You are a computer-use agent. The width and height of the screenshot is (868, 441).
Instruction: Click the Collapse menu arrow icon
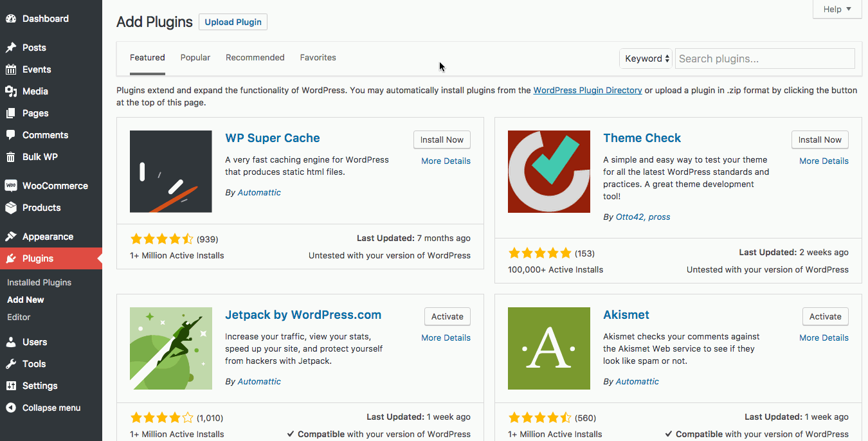(11, 408)
